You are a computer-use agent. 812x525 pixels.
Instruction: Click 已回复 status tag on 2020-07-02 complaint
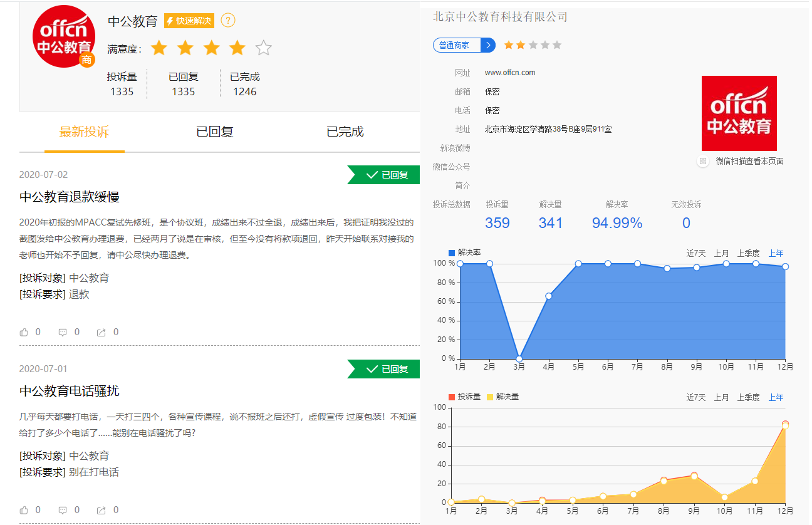[383, 175]
